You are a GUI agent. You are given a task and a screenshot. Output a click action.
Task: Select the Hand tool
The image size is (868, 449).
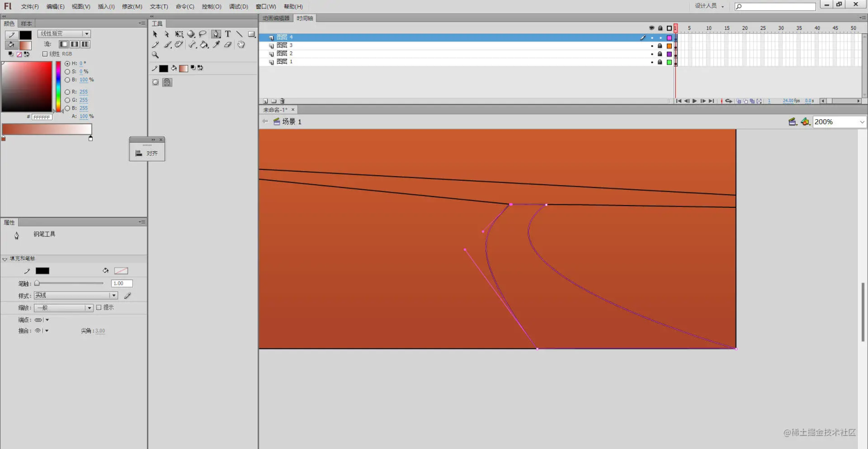click(x=241, y=45)
